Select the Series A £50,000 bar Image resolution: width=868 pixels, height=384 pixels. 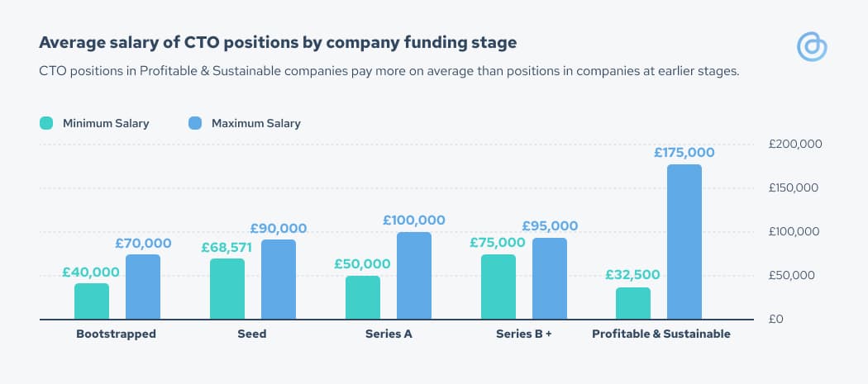click(x=363, y=297)
